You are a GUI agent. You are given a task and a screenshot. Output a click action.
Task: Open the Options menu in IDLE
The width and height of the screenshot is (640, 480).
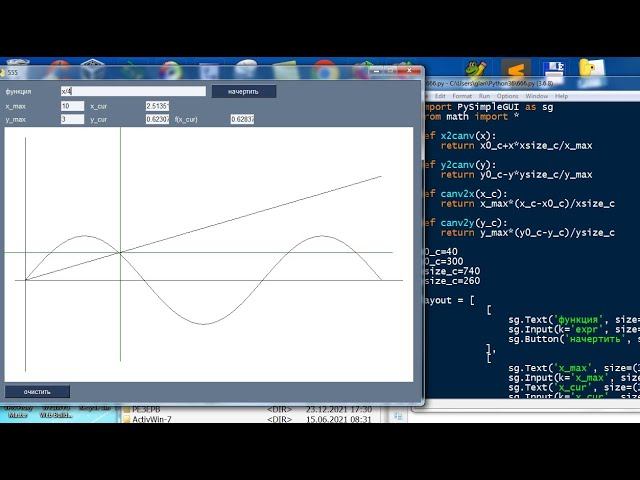tap(507, 96)
